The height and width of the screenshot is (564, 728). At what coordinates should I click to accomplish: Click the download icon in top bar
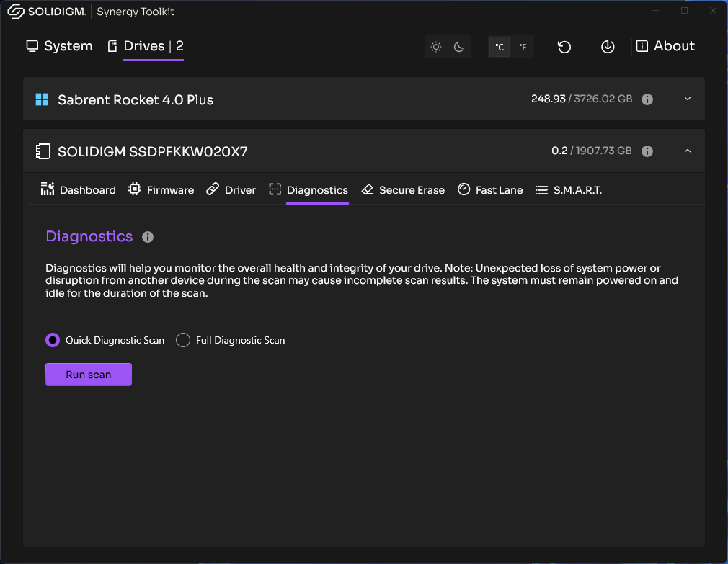[x=608, y=47]
